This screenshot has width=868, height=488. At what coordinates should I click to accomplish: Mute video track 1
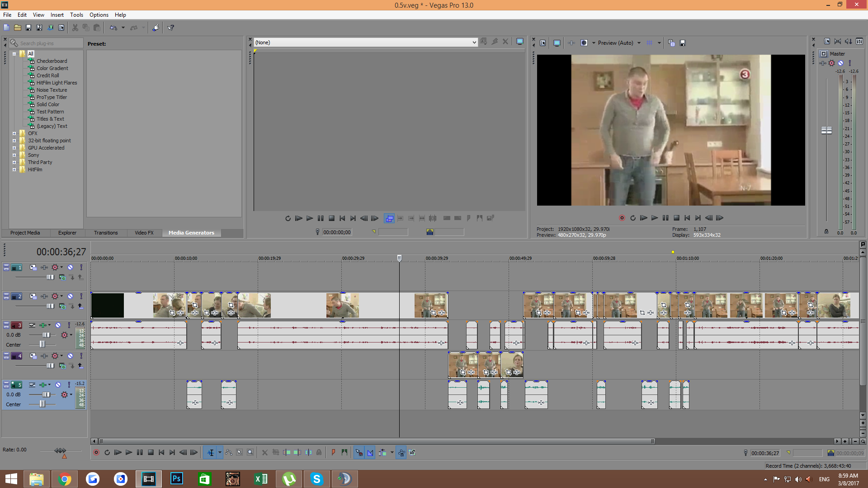(71, 267)
